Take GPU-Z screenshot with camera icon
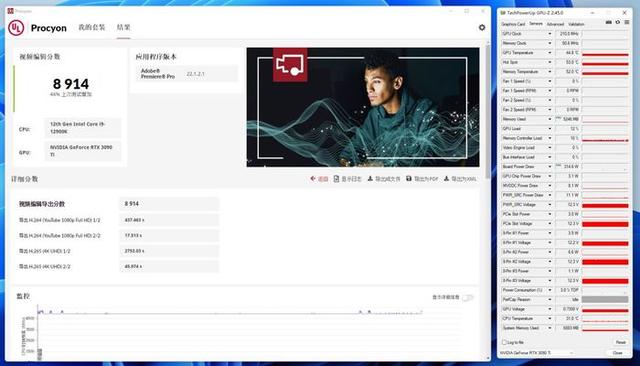 (609, 22)
